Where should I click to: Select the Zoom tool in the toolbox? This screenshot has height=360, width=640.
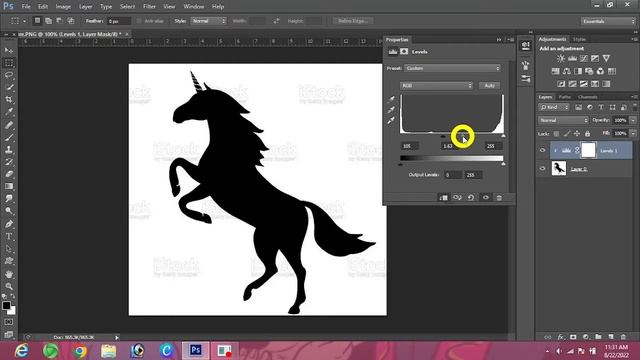(x=9, y=286)
